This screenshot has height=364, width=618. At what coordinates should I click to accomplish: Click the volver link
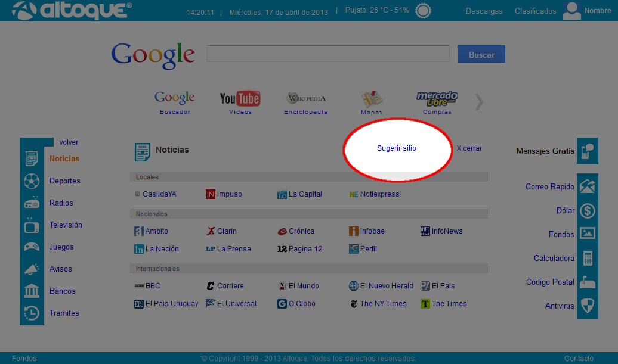69,142
